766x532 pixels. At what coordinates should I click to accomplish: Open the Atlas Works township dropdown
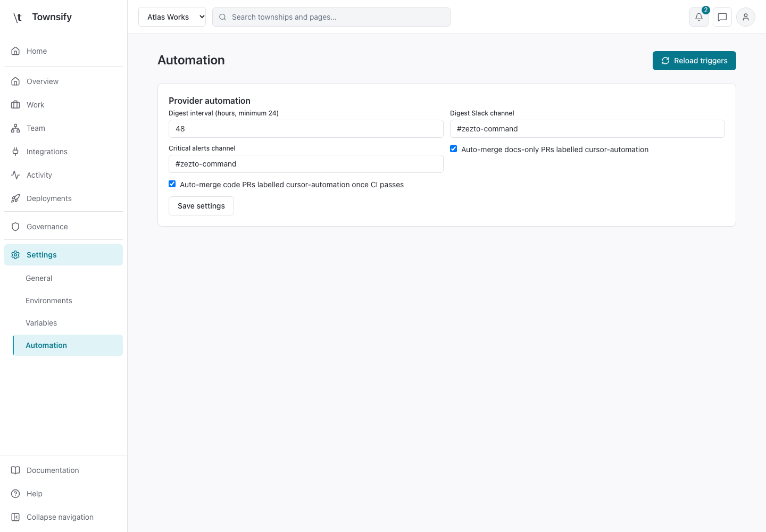(172, 17)
